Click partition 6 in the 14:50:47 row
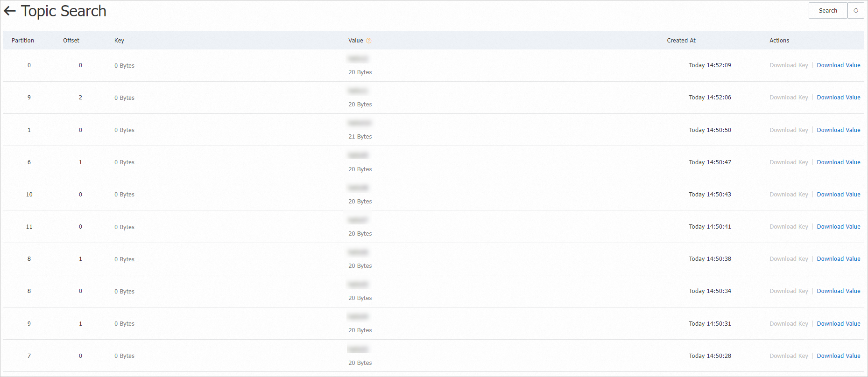This screenshot has width=868, height=377. (29, 162)
